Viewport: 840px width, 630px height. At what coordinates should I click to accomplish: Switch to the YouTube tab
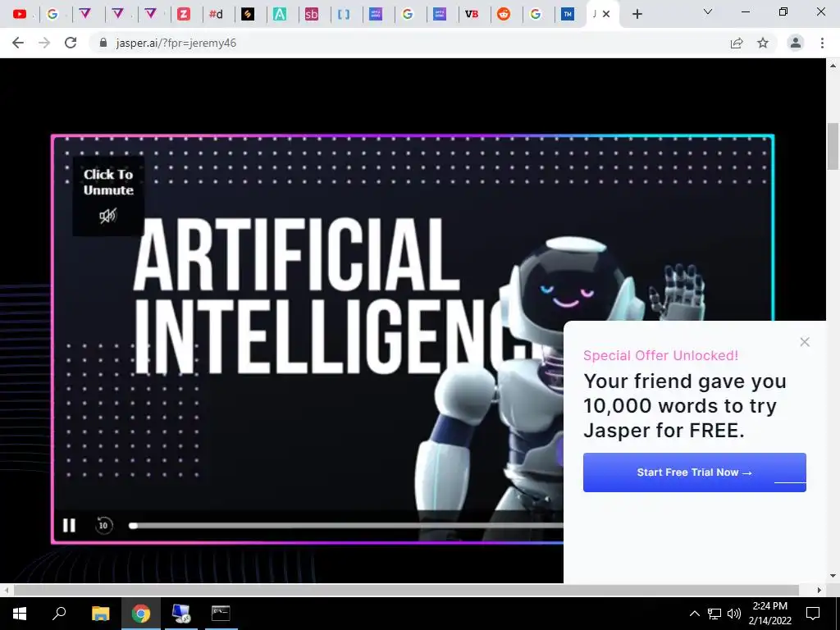tap(20, 14)
